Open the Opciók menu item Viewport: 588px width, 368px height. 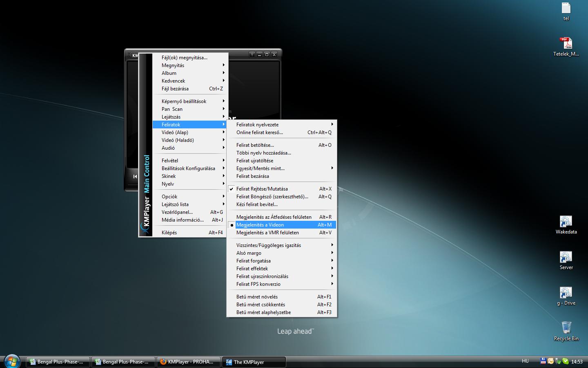coord(190,197)
